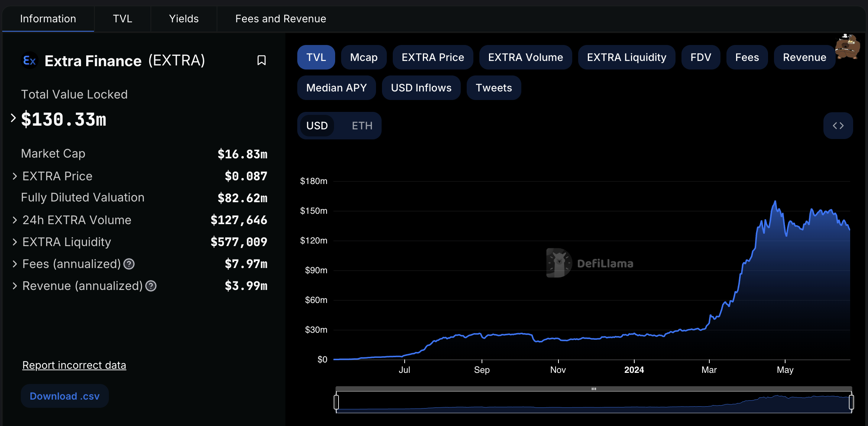868x426 pixels.
Task: Click the (EXTRA) ticker symbol text
Action: (176, 60)
